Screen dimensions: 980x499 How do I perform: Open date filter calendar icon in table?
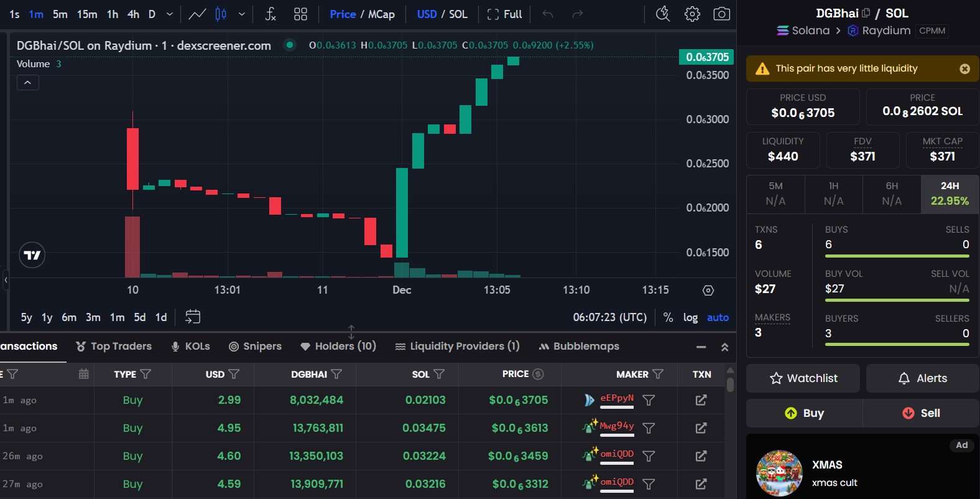83,374
